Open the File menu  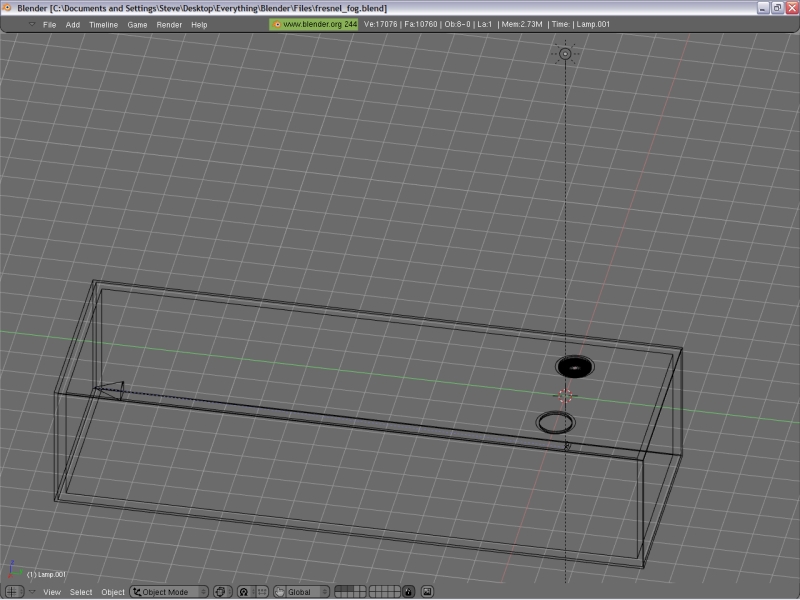coord(49,24)
